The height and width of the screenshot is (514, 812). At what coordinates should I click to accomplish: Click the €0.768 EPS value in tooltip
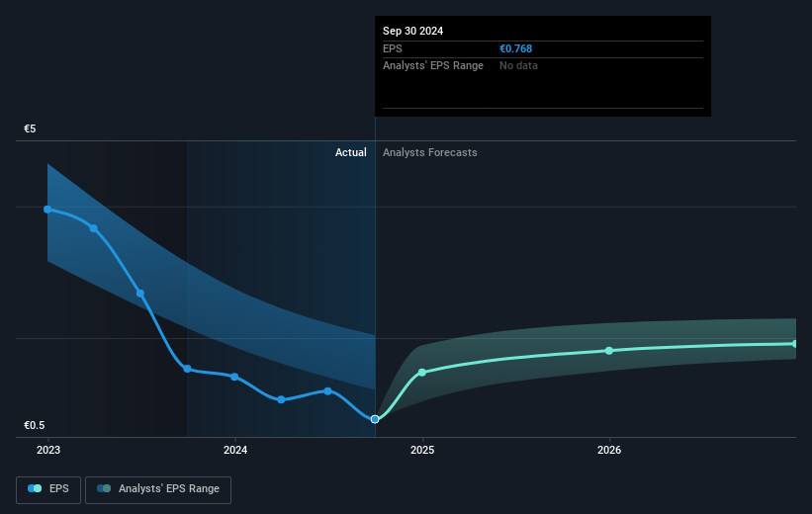click(x=516, y=48)
